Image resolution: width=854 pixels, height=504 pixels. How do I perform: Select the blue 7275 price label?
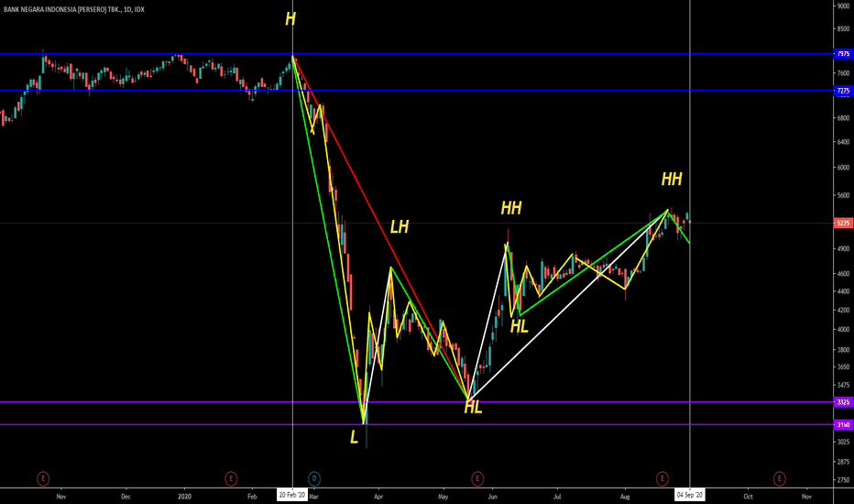[843, 91]
